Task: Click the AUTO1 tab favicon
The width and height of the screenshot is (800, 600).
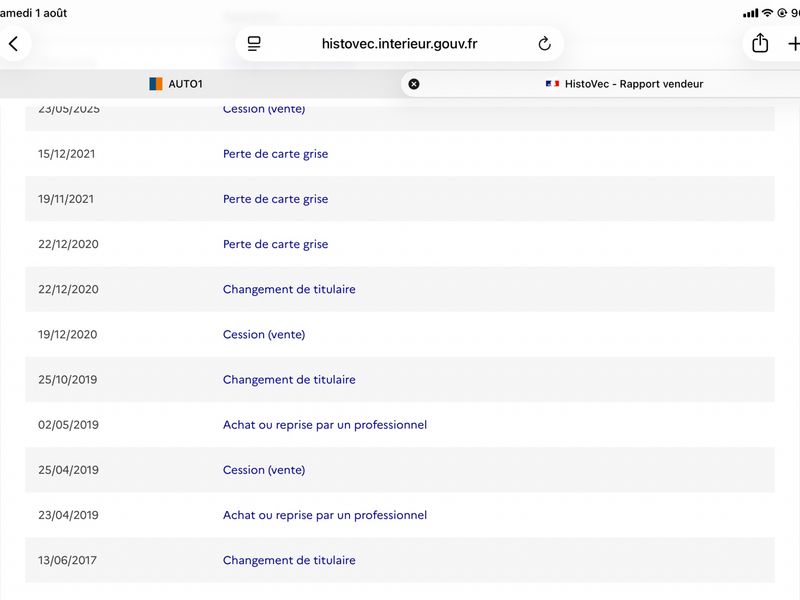Action: 156,84
